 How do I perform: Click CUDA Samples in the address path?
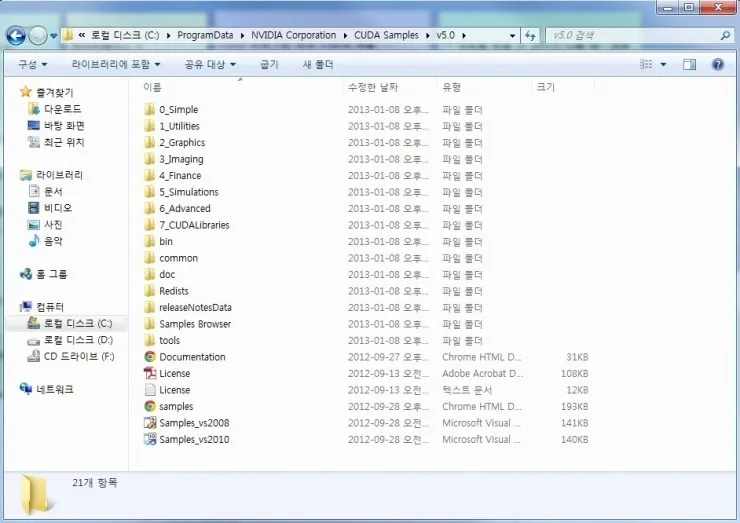(x=386, y=35)
